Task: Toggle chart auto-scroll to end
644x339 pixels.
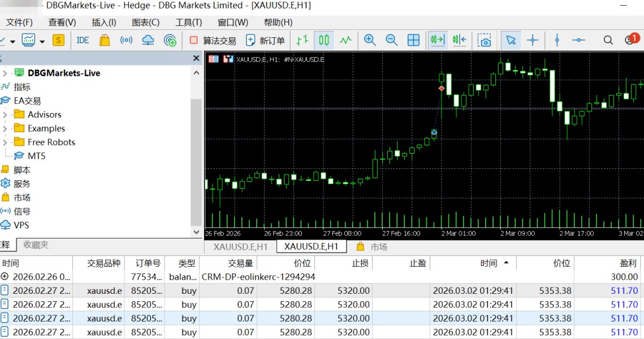Action: click(x=437, y=40)
